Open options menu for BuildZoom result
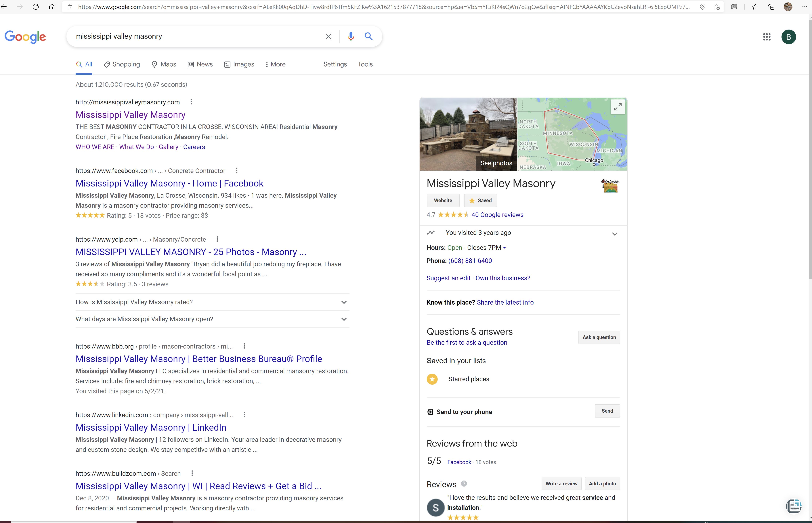Screen dimensions: 812x523 (192, 473)
